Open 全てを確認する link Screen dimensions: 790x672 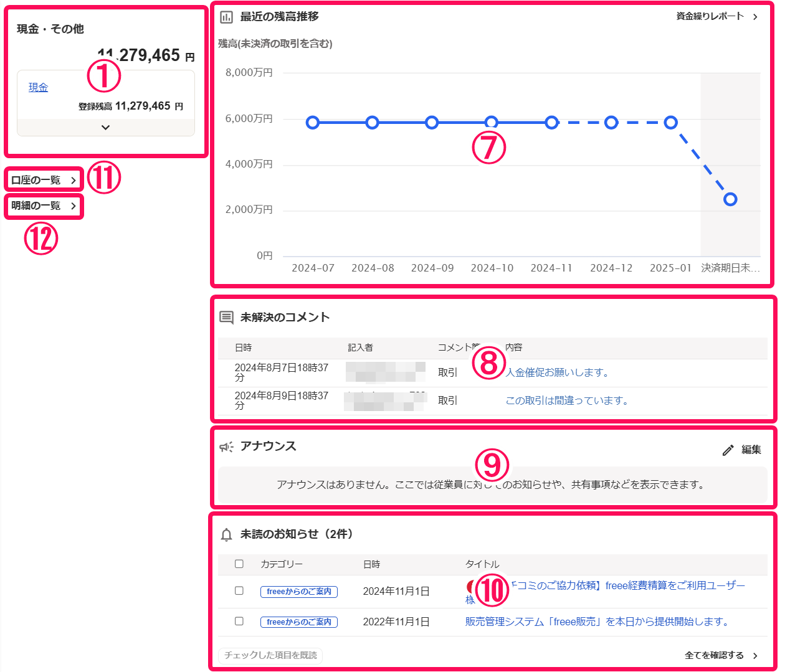[714, 655]
